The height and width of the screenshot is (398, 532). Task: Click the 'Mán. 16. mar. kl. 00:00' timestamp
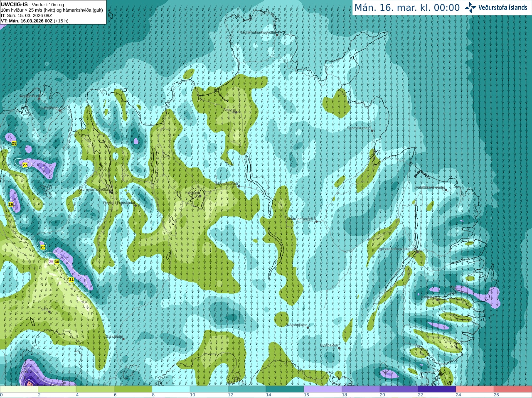(407, 8)
